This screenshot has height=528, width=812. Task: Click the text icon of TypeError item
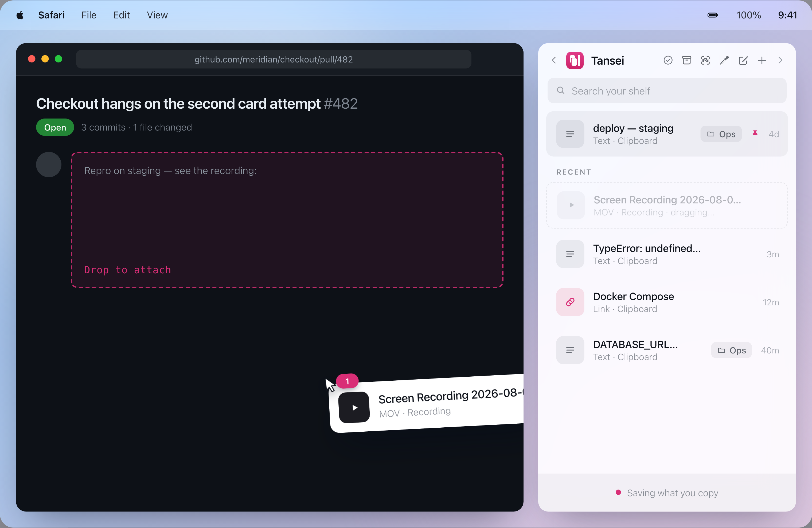tap(570, 254)
